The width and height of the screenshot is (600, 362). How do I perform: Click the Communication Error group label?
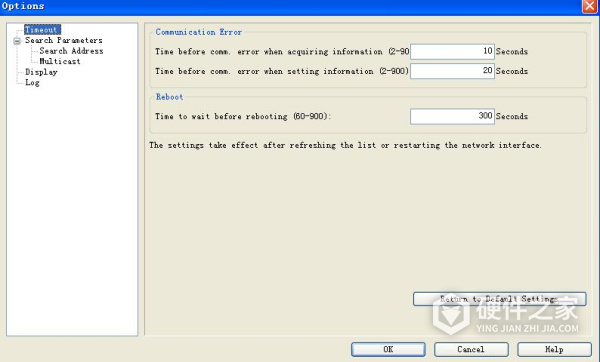click(199, 32)
